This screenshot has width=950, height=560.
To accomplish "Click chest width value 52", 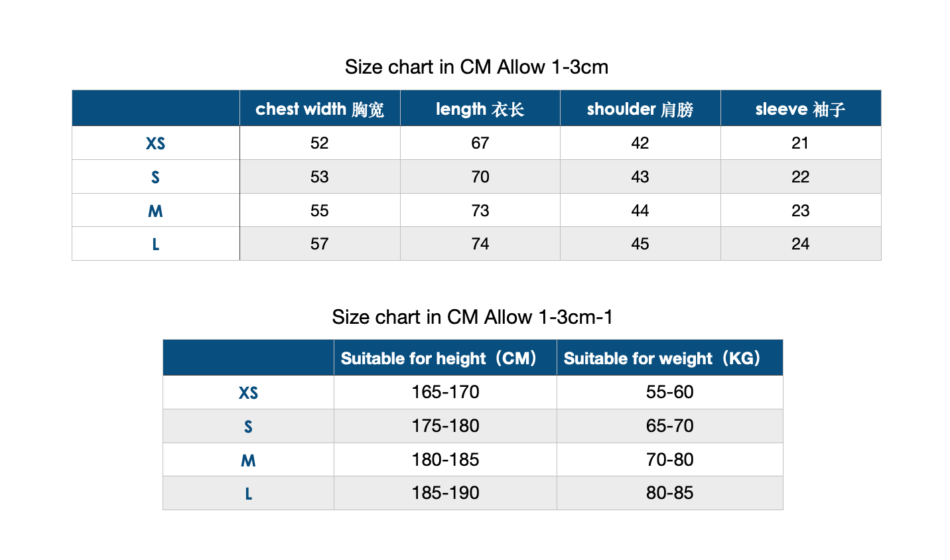I will click(320, 143).
